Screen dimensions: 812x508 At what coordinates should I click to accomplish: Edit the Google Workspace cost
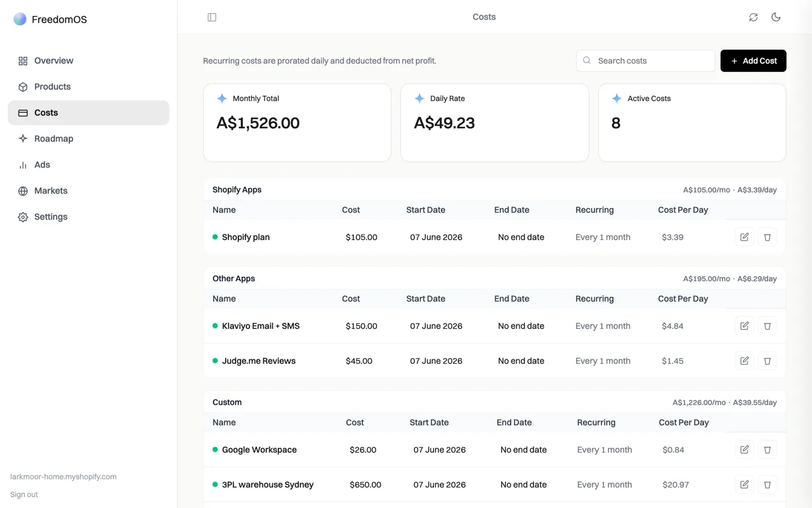(x=745, y=450)
